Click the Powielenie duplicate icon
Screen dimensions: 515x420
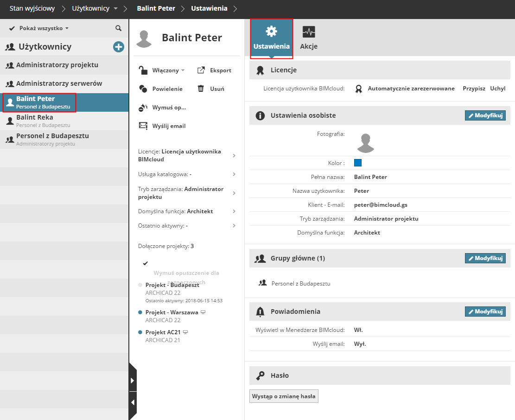pyautogui.click(x=143, y=89)
